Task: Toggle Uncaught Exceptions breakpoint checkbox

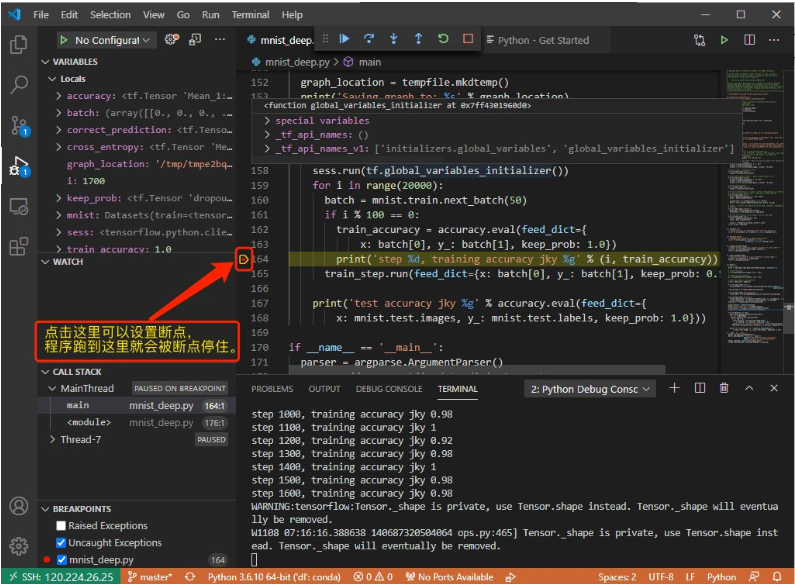Action: click(x=61, y=543)
